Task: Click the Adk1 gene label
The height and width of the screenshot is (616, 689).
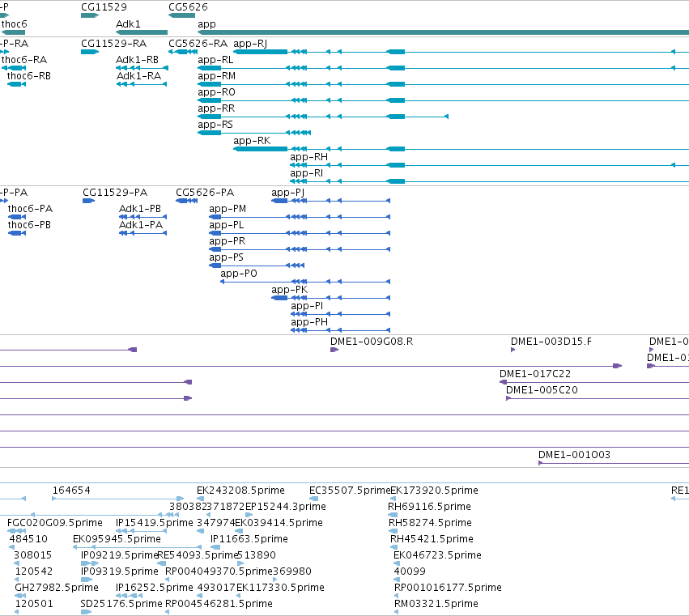Action: 128,24
